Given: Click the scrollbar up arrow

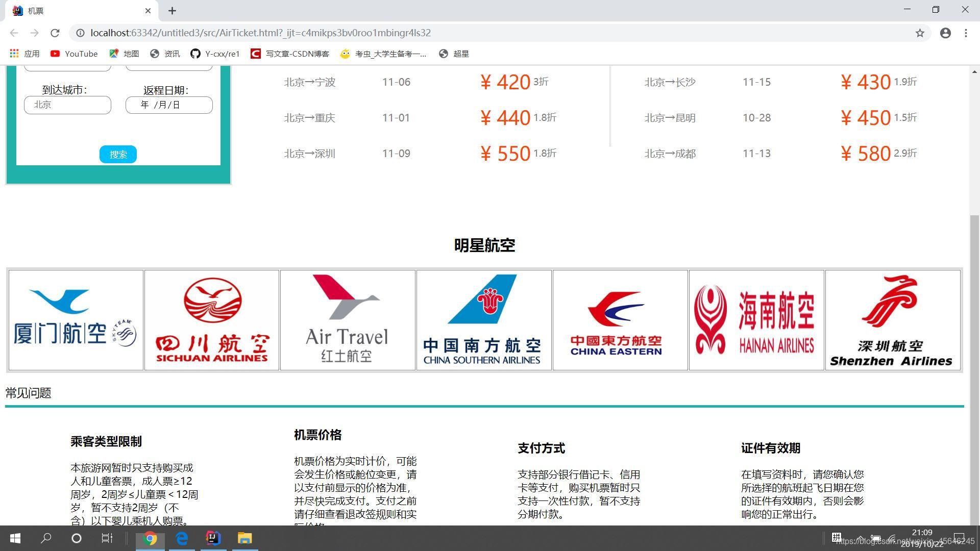Looking at the screenshot, I should (x=975, y=71).
